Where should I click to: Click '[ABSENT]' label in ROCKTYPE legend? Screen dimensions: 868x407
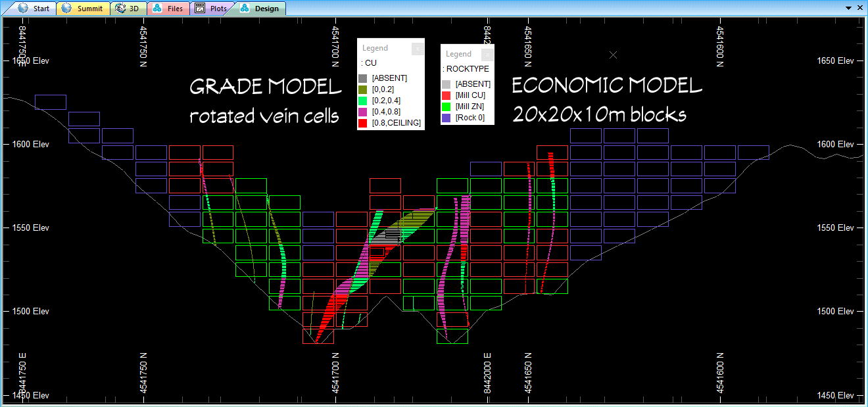[473, 84]
